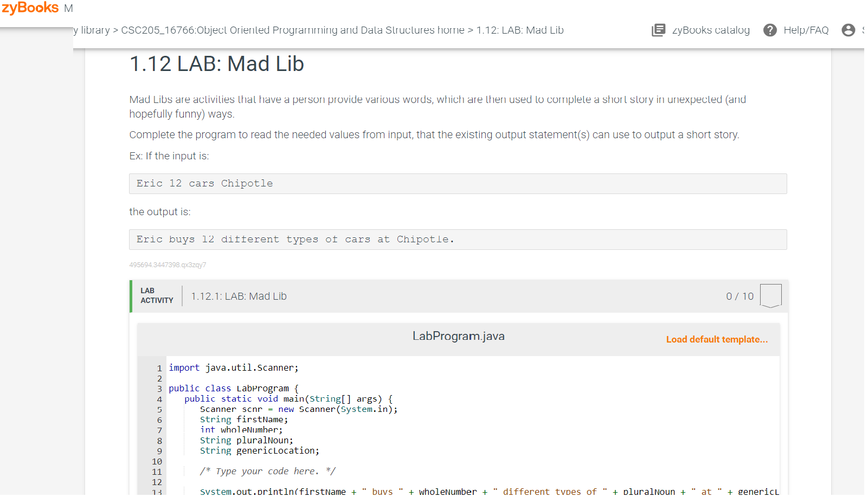
Task: Select the Load default template link
Action: 717,339
